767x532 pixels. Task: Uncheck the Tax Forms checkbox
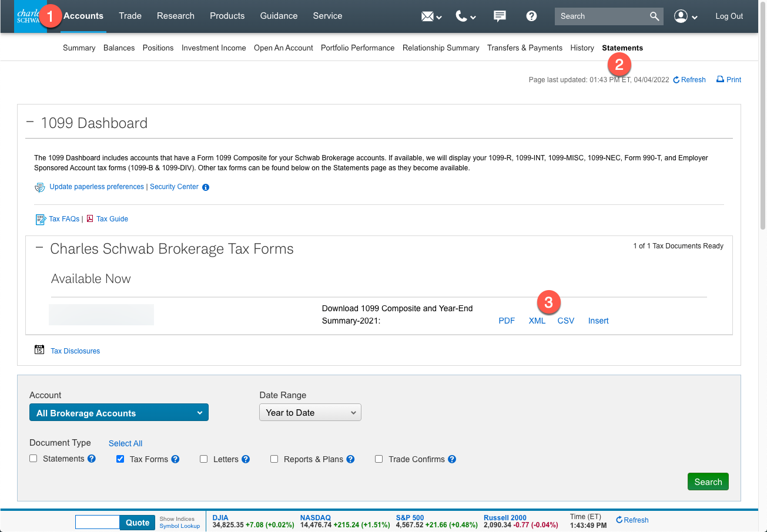(120, 459)
